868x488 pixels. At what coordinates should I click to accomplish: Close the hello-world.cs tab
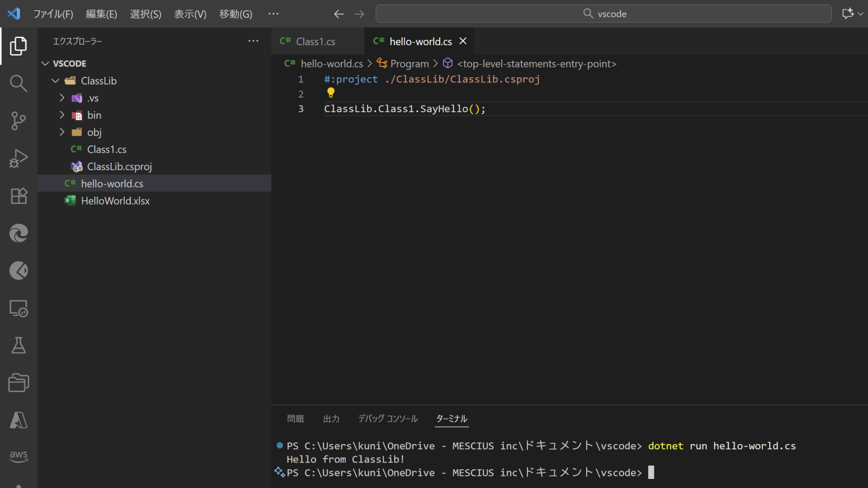tap(463, 41)
